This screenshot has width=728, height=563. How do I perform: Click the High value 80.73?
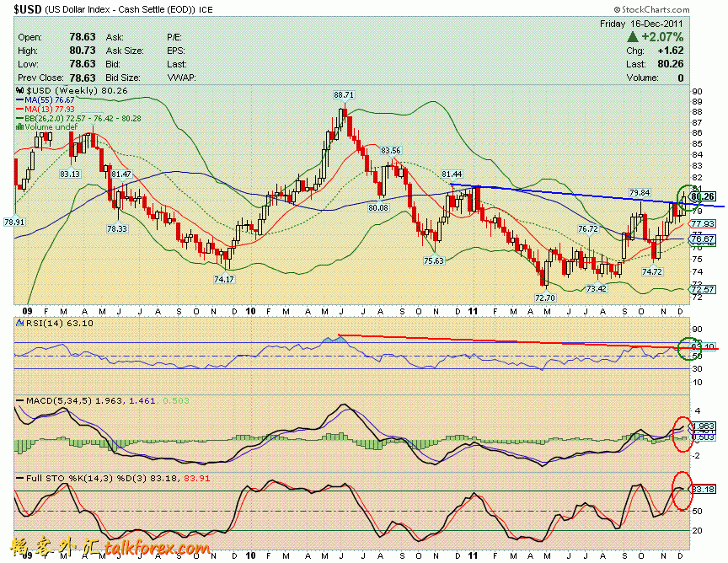point(83,51)
